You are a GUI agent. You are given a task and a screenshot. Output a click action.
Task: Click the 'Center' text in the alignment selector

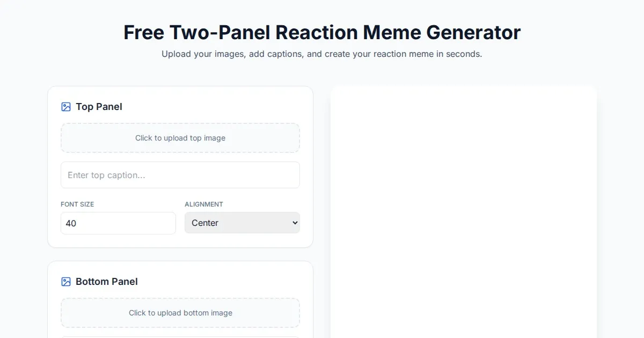coord(205,223)
